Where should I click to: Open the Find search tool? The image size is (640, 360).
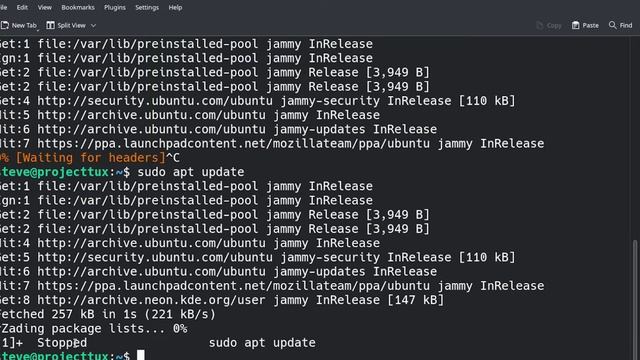pos(620,25)
